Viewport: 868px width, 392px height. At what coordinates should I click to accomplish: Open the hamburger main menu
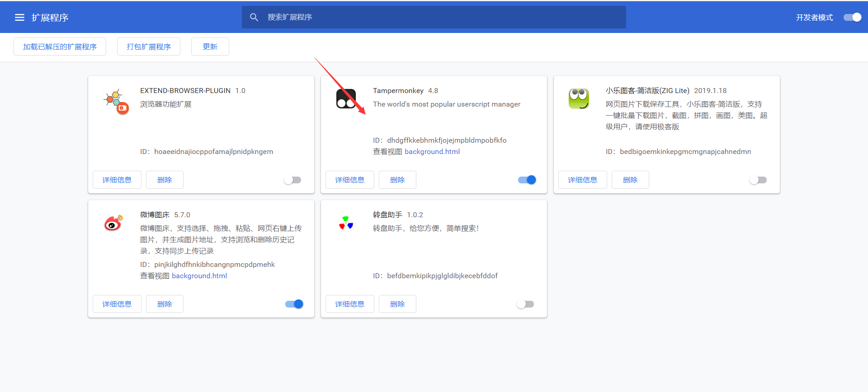19,17
